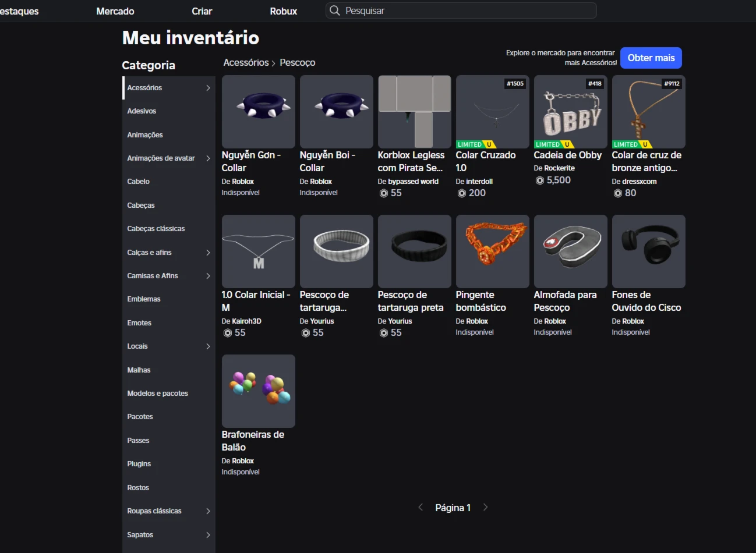
Task: Select the Passes category
Action: (x=168, y=441)
